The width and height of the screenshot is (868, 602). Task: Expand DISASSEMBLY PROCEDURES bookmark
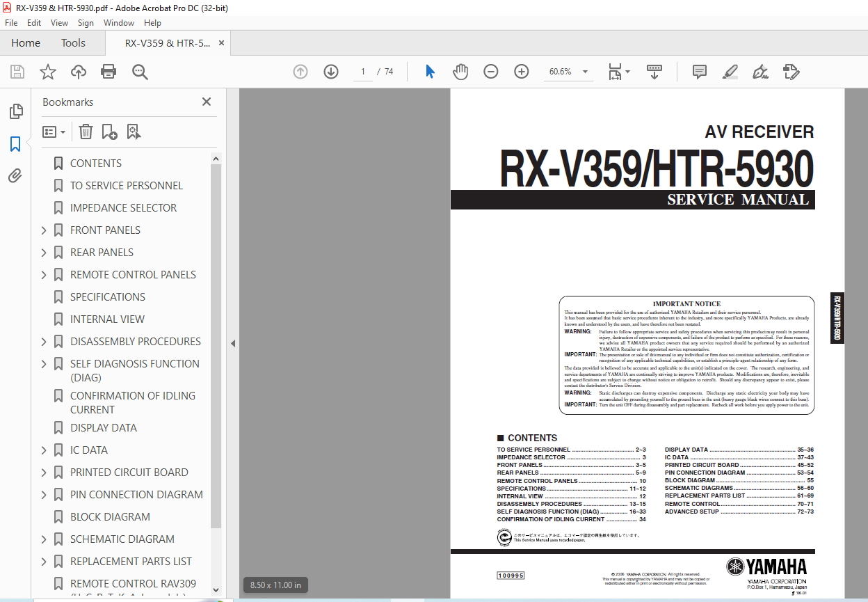tap(44, 342)
